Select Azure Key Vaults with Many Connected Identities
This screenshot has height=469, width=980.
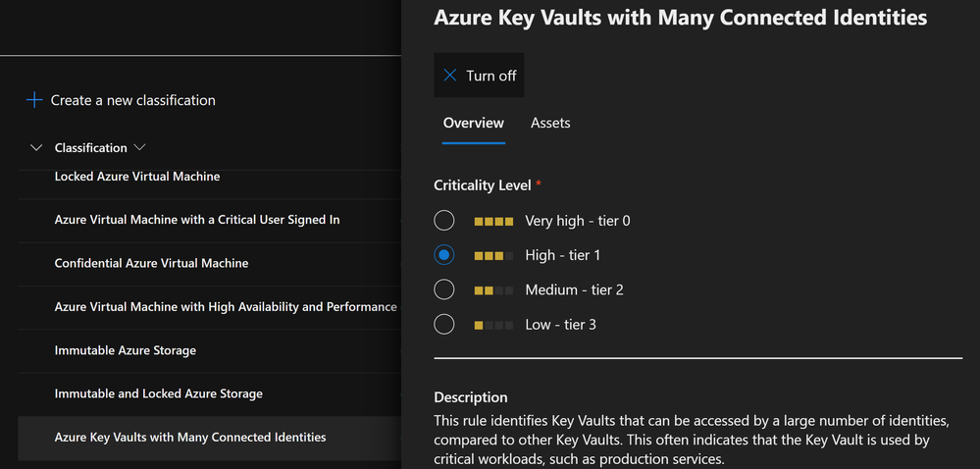tap(190, 437)
